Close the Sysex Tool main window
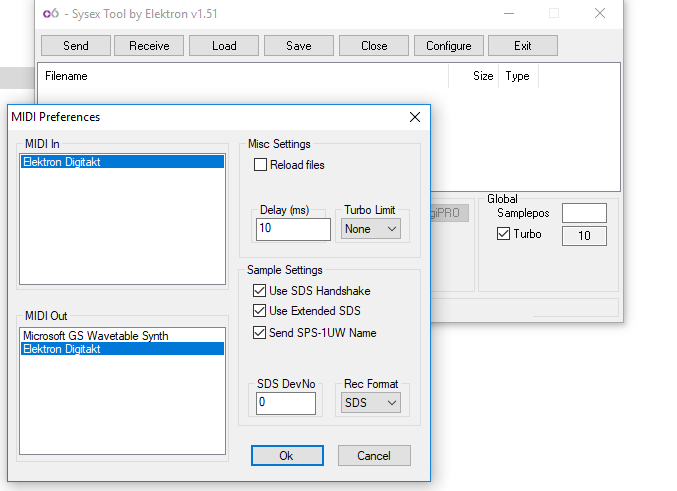 [x=600, y=13]
